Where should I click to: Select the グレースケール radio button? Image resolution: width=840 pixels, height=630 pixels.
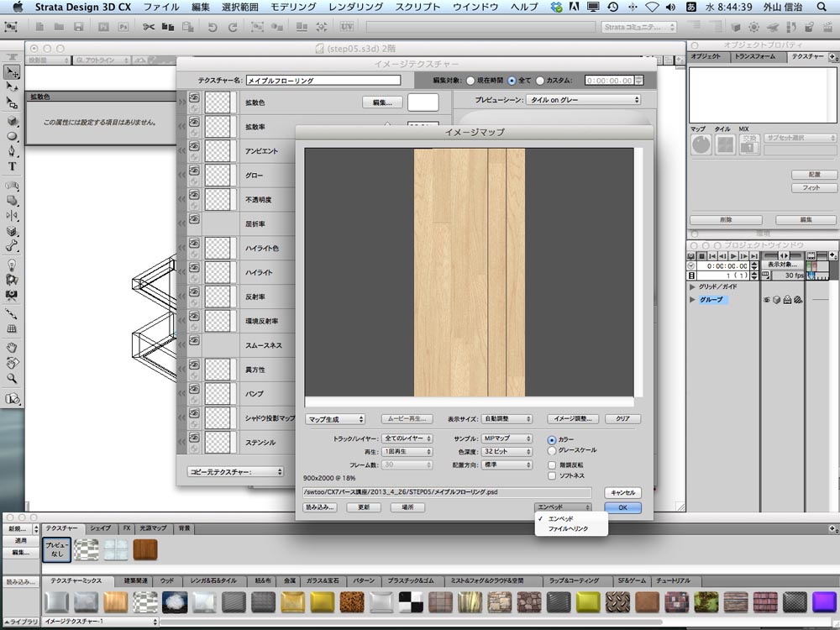[552, 450]
